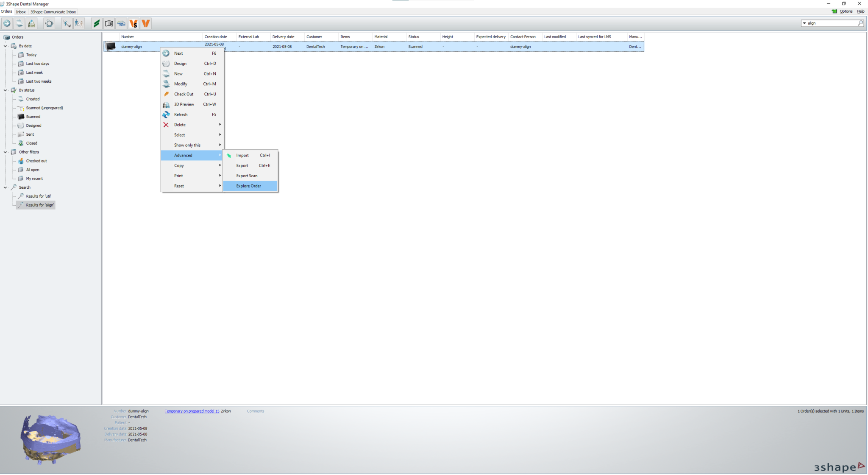Screen dimensions: 868x475
Task: Switch to the 3Shape Communicate Inbox tab
Action: (53, 12)
